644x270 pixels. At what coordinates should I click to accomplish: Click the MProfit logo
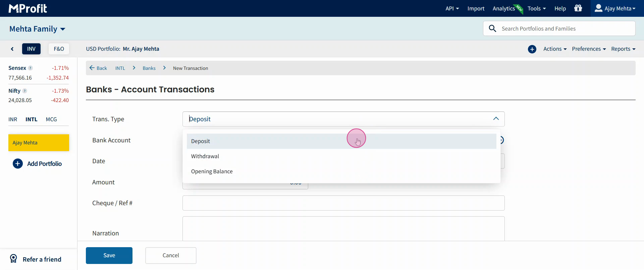tap(28, 8)
